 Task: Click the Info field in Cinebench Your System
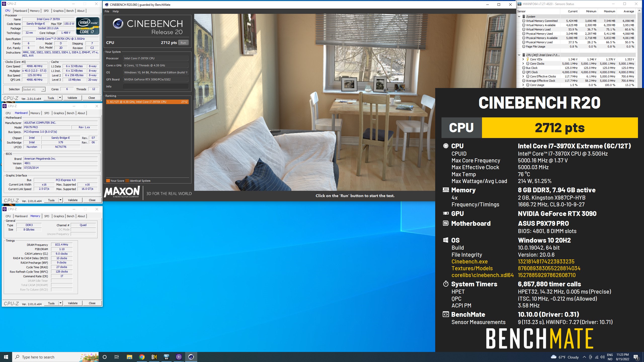156,86
